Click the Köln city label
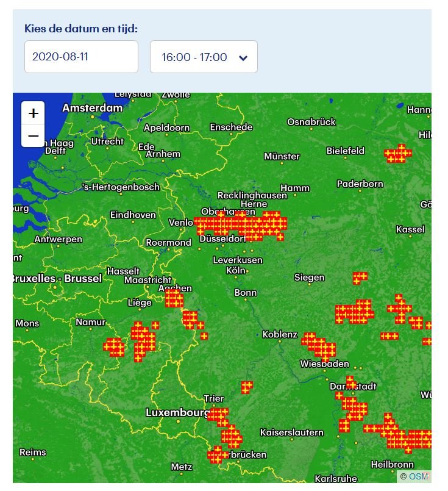 point(236,270)
